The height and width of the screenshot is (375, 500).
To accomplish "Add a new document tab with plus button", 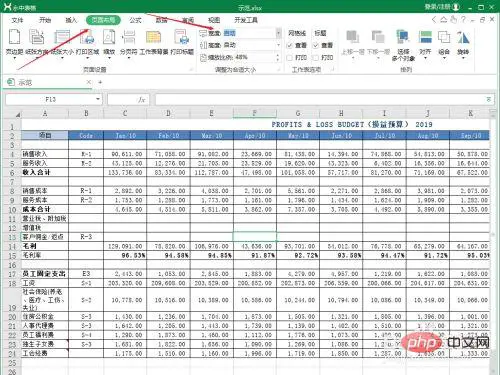I will tap(100, 82).
